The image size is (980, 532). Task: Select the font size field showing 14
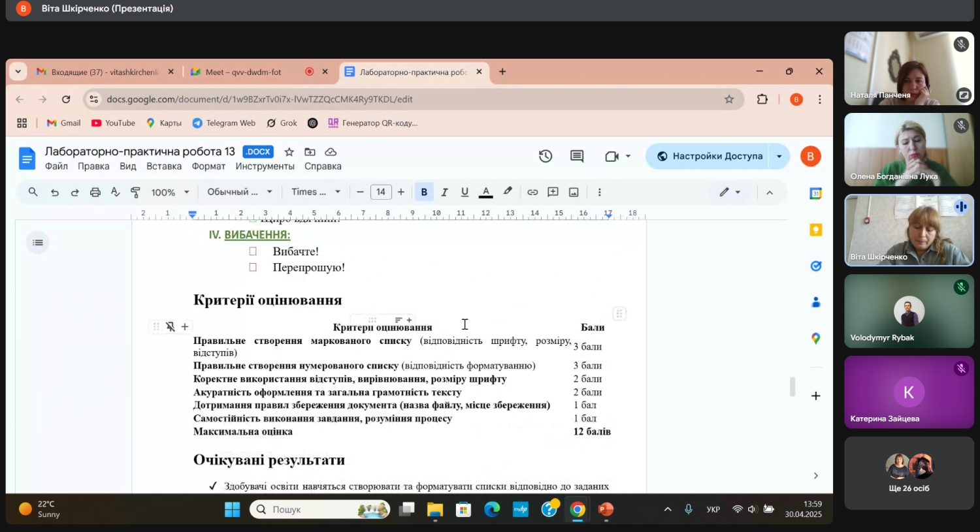tap(380, 192)
